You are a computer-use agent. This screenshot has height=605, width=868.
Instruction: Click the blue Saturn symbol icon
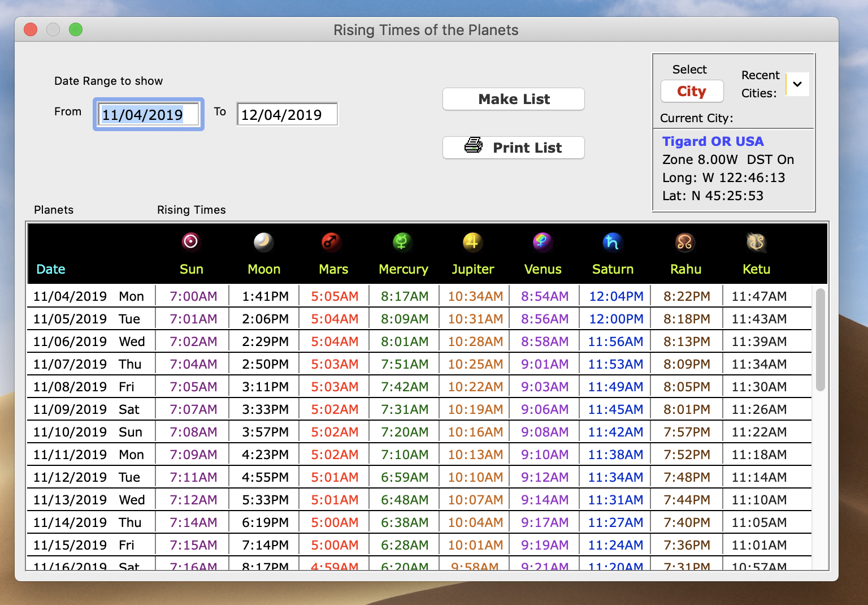coord(612,242)
